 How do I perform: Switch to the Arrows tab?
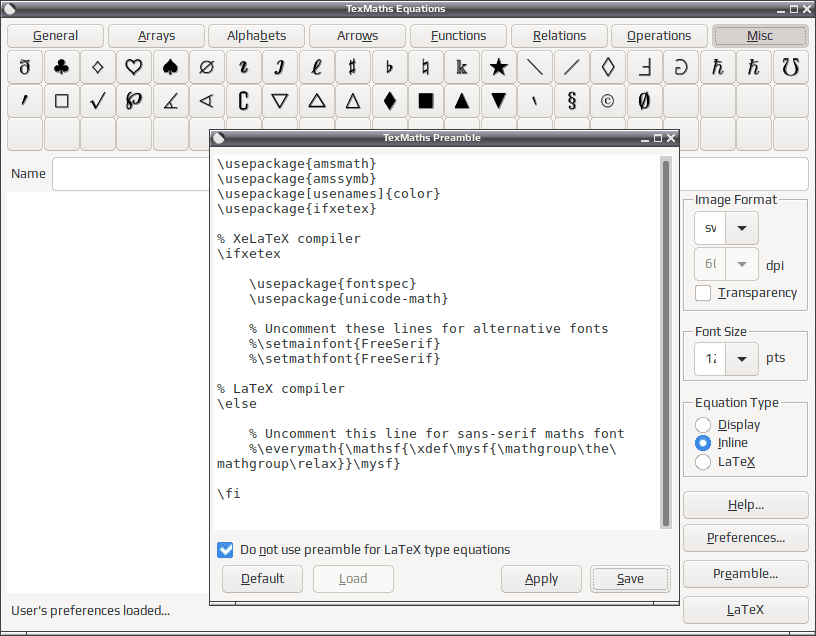(358, 35)
